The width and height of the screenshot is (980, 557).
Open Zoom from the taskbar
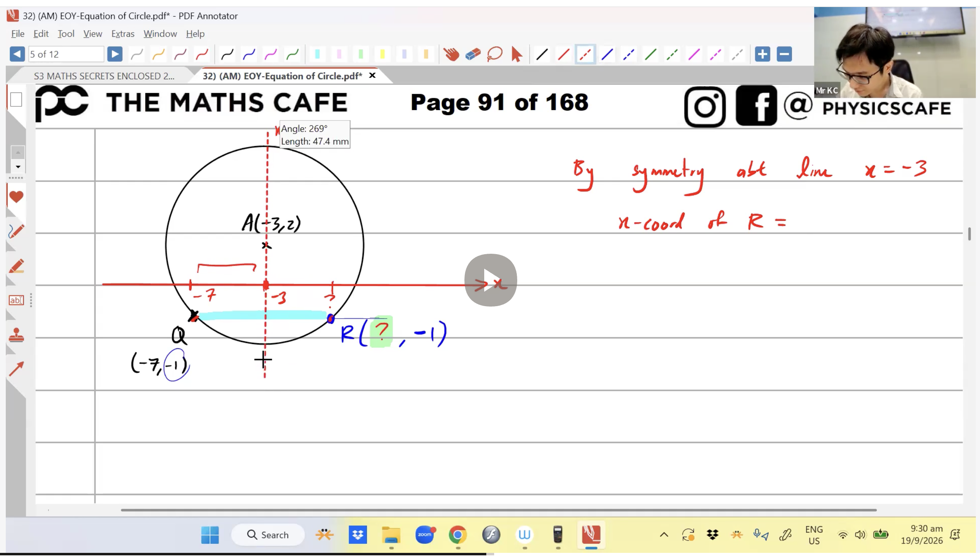[425, 535]
